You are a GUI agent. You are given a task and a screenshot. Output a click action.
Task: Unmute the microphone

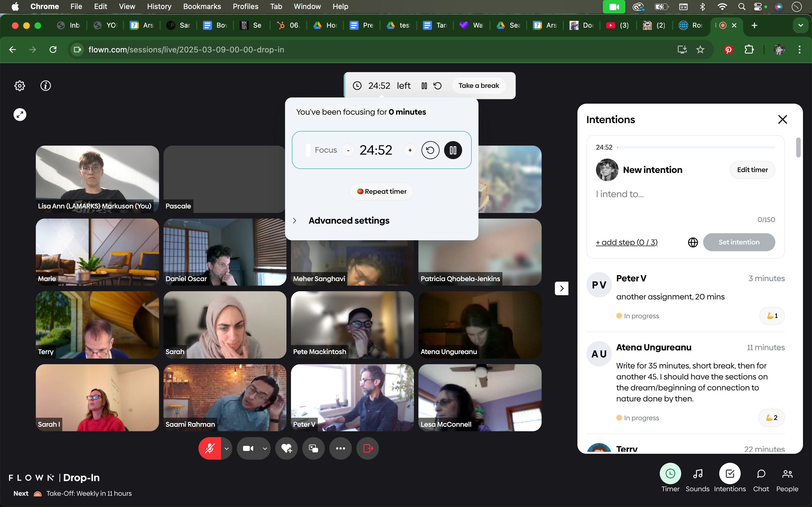click(x=210, y=448)
